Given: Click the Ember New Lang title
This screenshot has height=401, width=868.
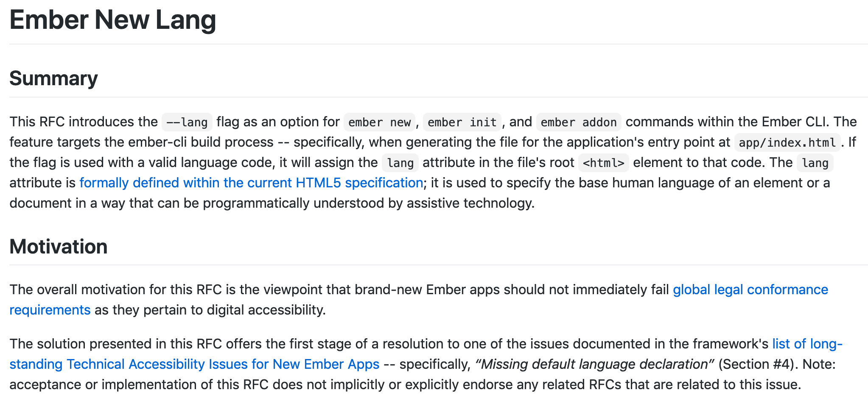Looking at the screenshot, I should [x=113, y=20].
